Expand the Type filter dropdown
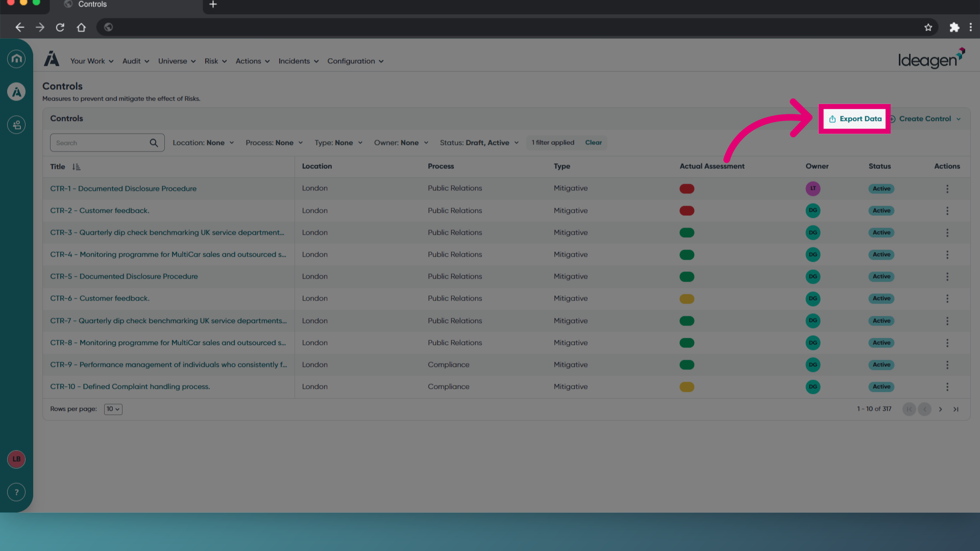 click(338, 143)
